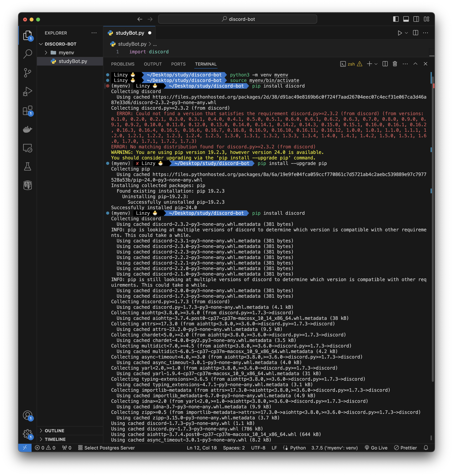Run the Python file with play icon
This screenshot has width=453, height=476.
400,33
